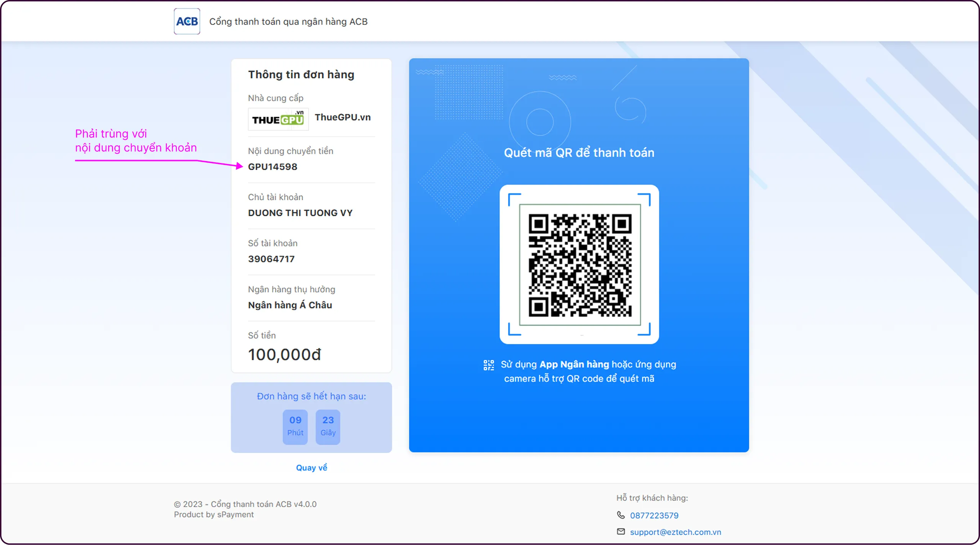
Task: Click the Hỗ trợ khách hàng label
Action: click(x=652, y=498)
